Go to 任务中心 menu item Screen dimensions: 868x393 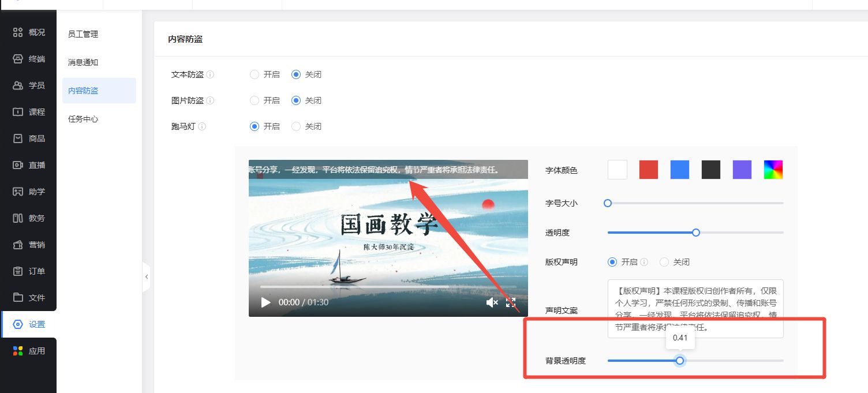(83, 119)
